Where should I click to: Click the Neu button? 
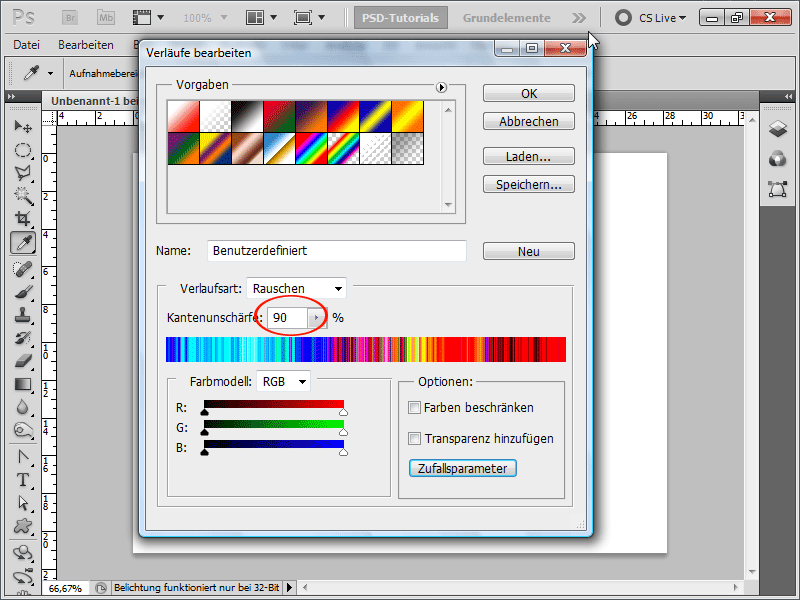(x=529, y=251)
